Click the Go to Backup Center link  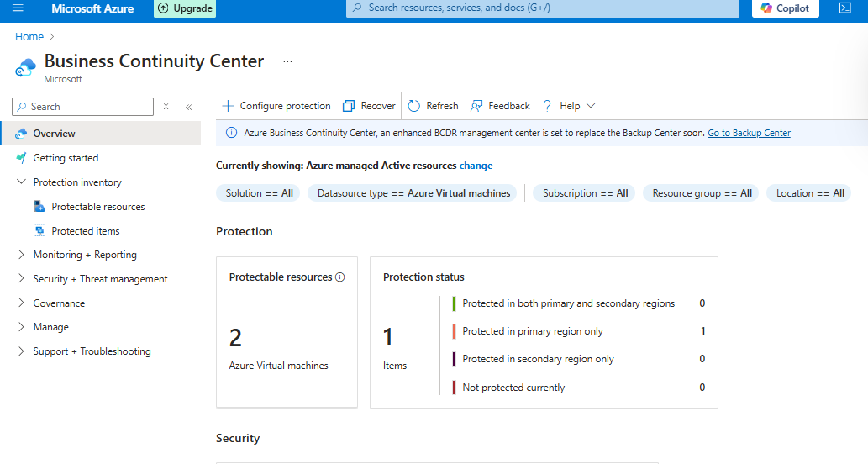point(749,133)
